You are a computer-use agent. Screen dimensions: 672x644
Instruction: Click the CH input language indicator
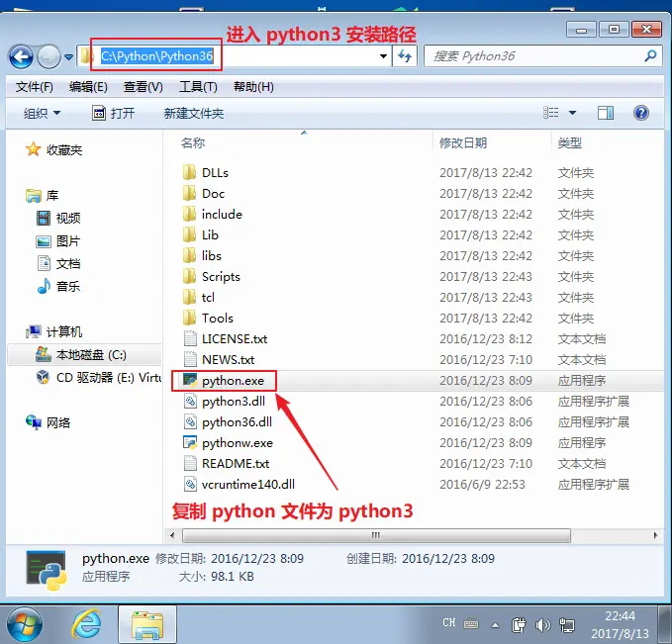pos(449,623)
